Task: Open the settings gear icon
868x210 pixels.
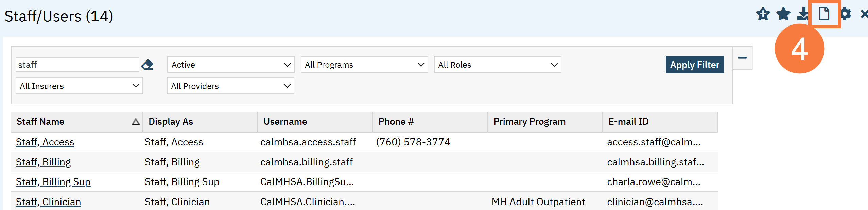Action: 846,14
